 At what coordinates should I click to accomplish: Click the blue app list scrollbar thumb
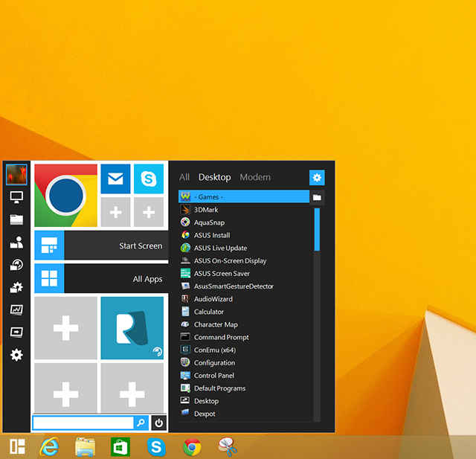317,229
